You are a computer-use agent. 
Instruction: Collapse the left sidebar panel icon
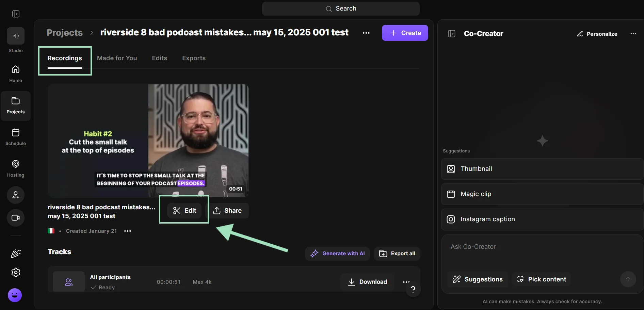pos(16,14)
